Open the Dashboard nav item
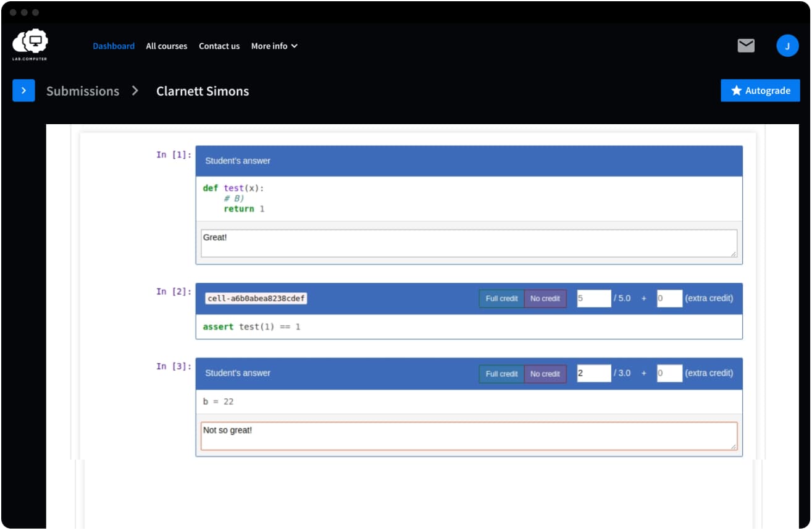812x530 pixels. 114,46
